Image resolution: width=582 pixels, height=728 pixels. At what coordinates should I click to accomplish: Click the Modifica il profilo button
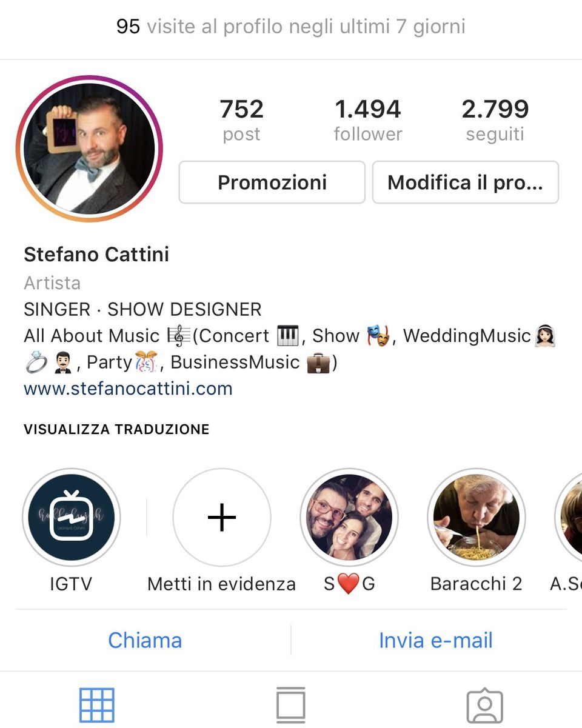465,182
